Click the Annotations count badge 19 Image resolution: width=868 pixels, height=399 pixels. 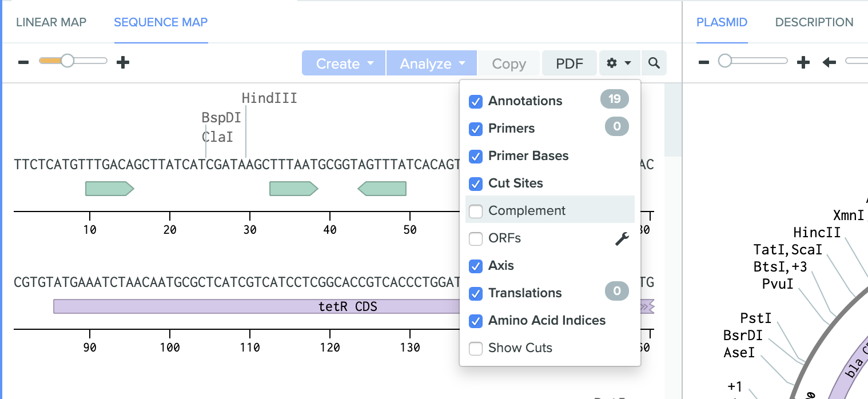point(614,99)
